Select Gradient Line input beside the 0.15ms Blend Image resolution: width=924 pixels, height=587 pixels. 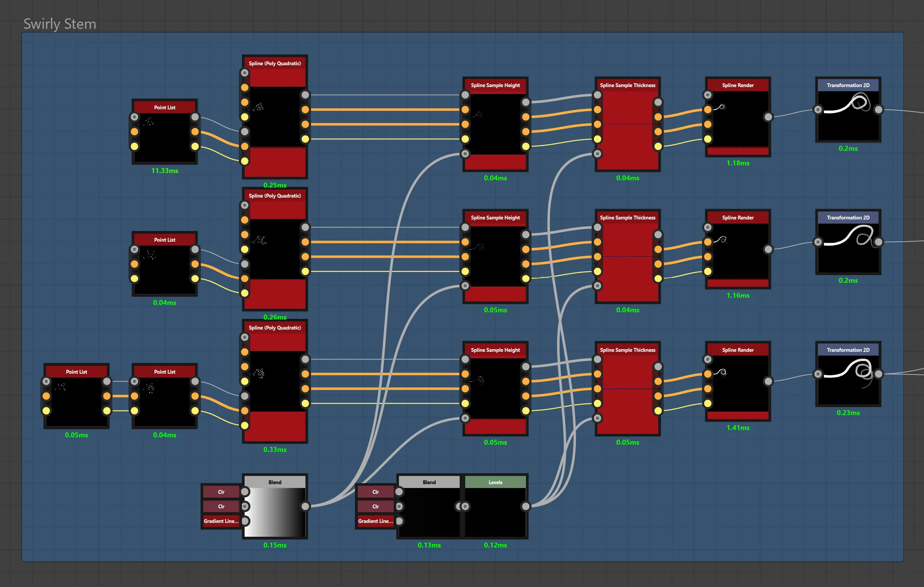pyautogui.click(x=221, y=521)
